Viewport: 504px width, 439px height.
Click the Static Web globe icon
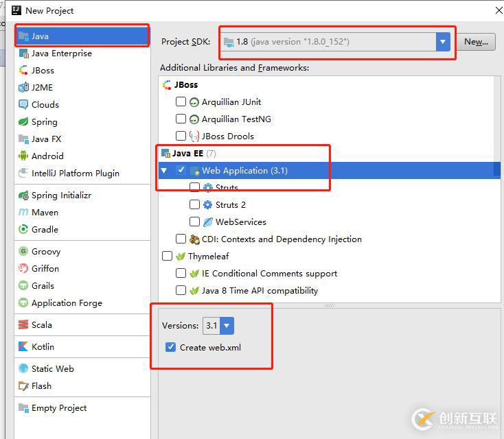(23, 368)
